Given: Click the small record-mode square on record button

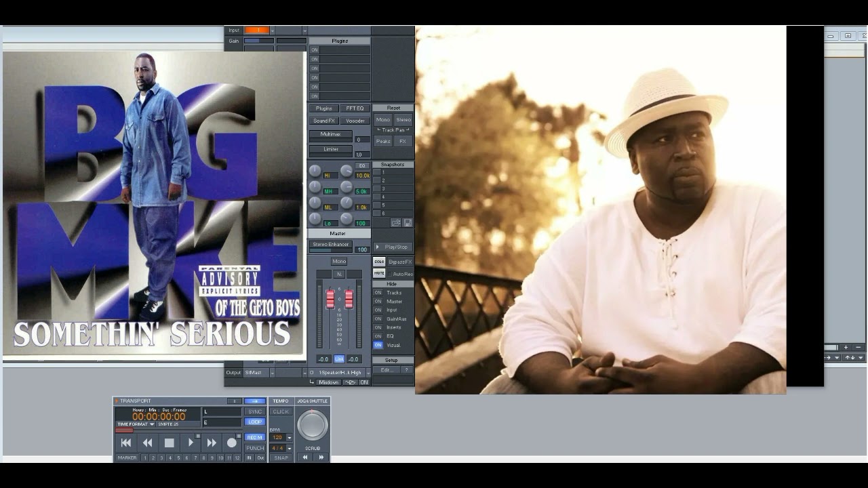Looking at the screenshot, I should pos(239,436).
